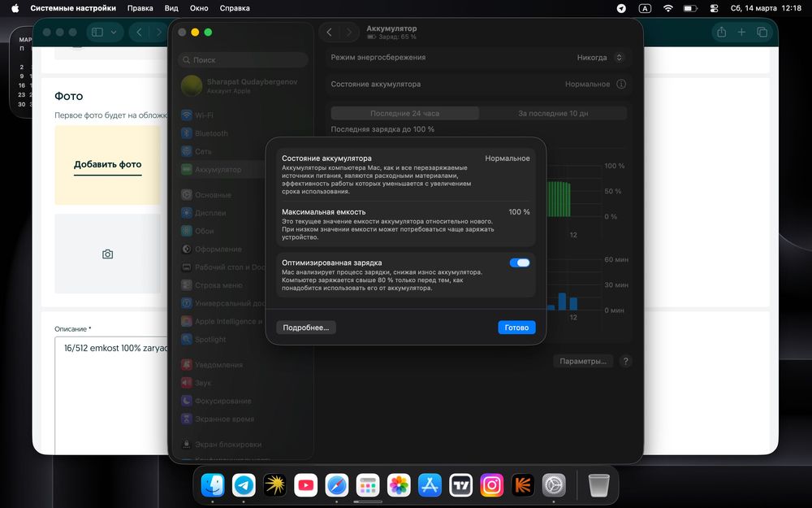Go back in System Settings
The image size is (812, 508).
330,33
